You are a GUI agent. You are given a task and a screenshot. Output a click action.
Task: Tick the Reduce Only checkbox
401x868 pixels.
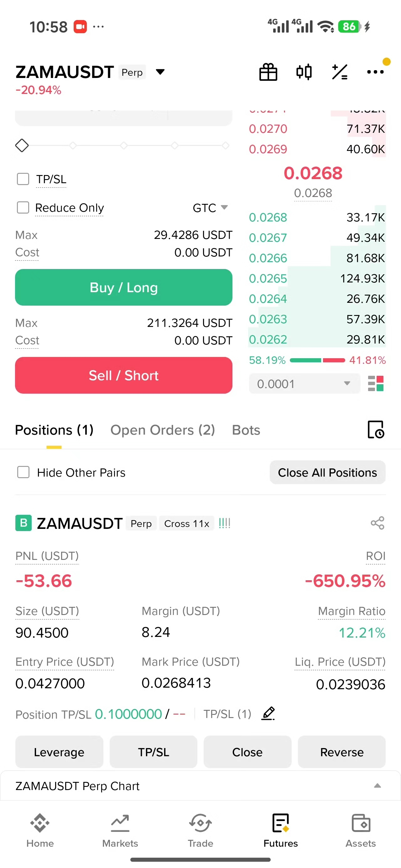(x=23, y=208)
